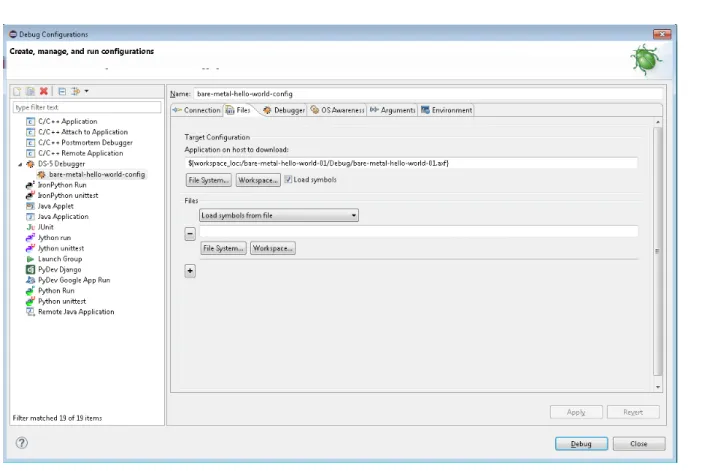The width and height of the screenshot is (702, 471).
Task: Click the IronPython Run icon
Action: coord(30,185)
